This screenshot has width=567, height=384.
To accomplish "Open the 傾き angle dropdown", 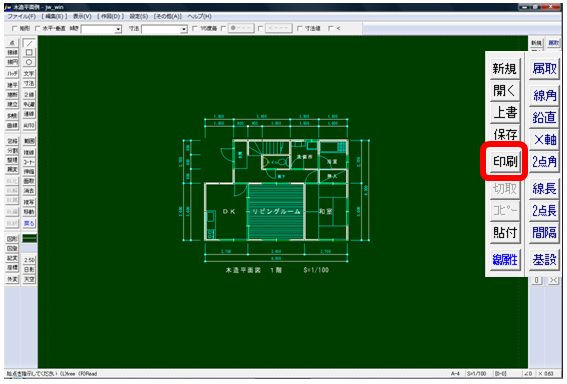I will pyautogui.click(x=118, y=29).
